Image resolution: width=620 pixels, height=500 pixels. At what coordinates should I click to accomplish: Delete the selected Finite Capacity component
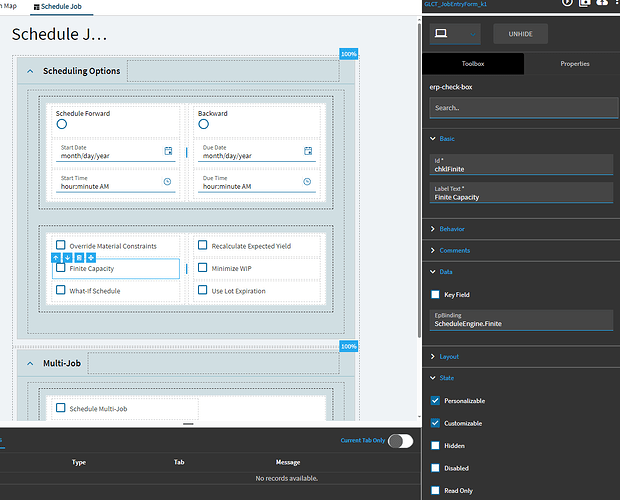pyautogui.click(x=79, y=258)
